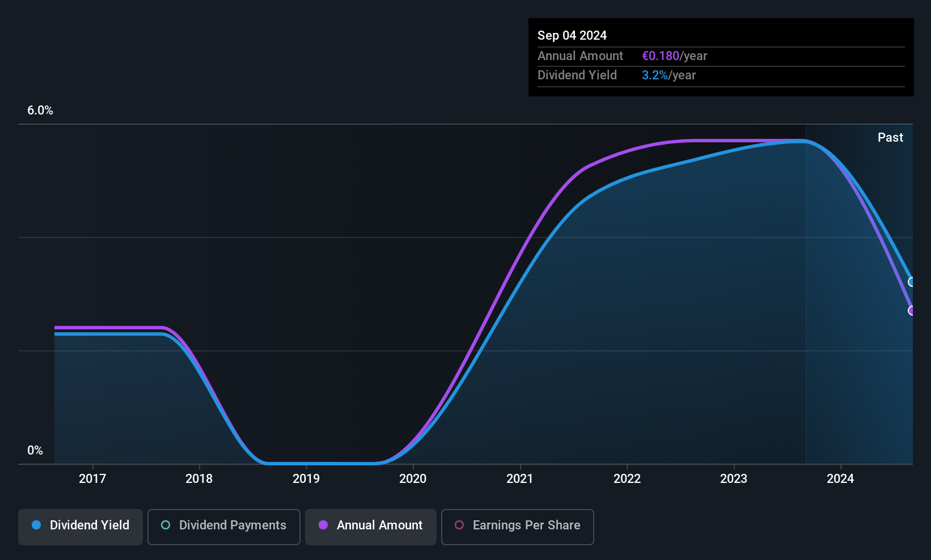Click the blue dot beside Dividend Yield
Screen dimensions: 931x560
(36, 525)
